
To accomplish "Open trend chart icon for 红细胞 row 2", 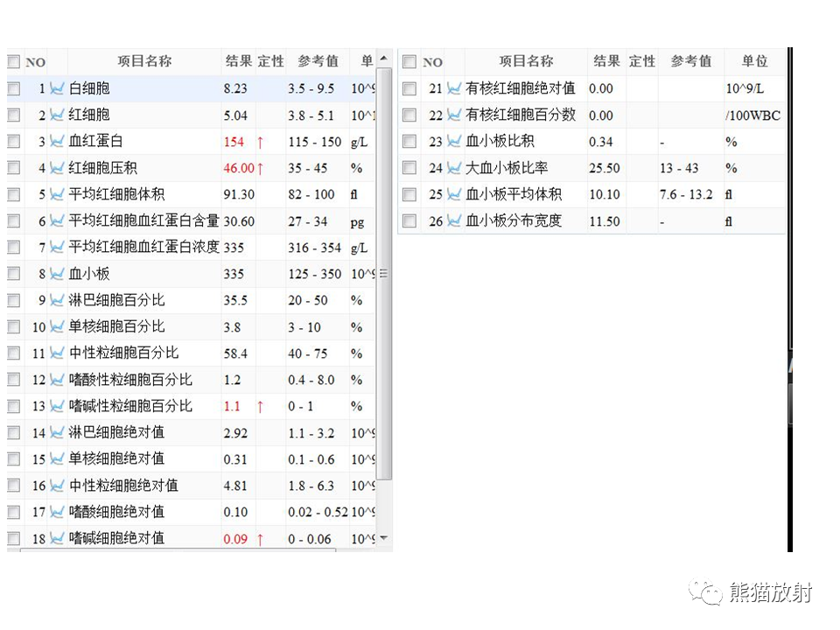I will coord(57,115).
